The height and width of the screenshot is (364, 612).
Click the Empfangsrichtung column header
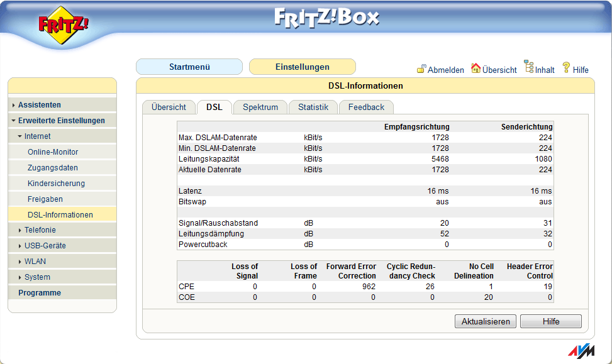coord(416,127)
